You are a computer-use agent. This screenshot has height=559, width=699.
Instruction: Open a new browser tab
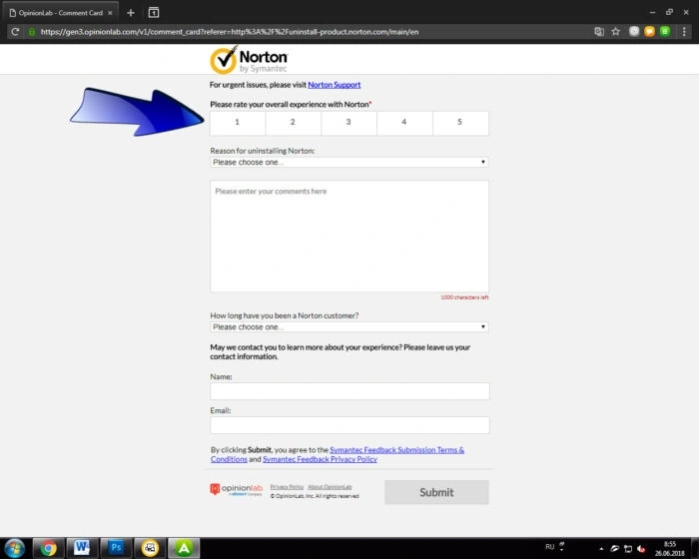tap(131, 12)
